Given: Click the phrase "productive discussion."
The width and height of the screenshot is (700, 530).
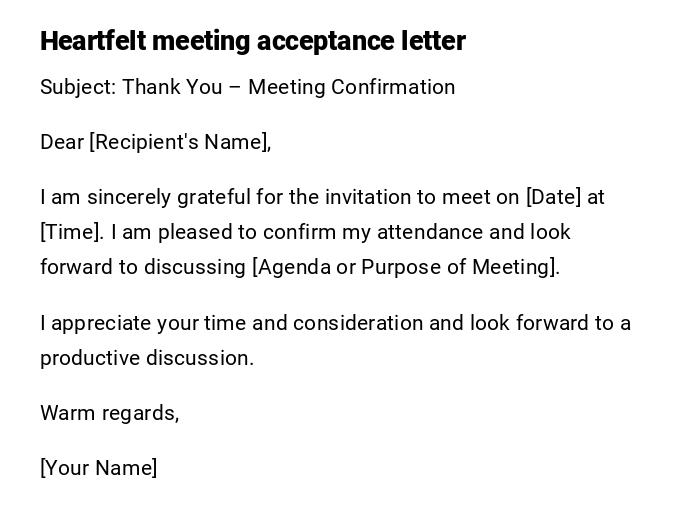Looking at the screenshot, I should pyautogui.click(x=147, y=358).
